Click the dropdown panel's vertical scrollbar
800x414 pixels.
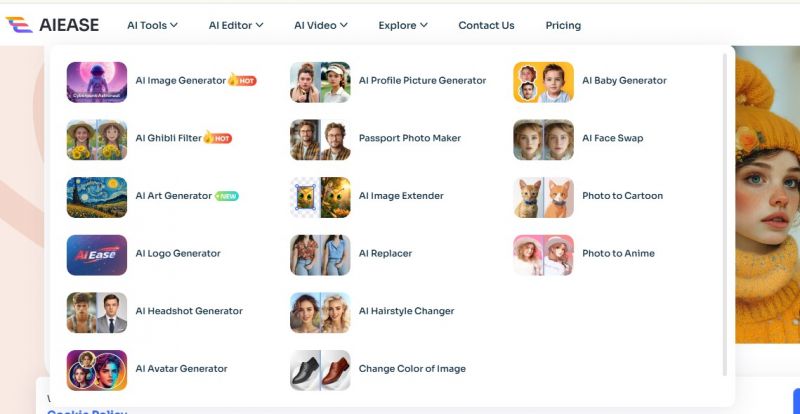tap(724, 214)
